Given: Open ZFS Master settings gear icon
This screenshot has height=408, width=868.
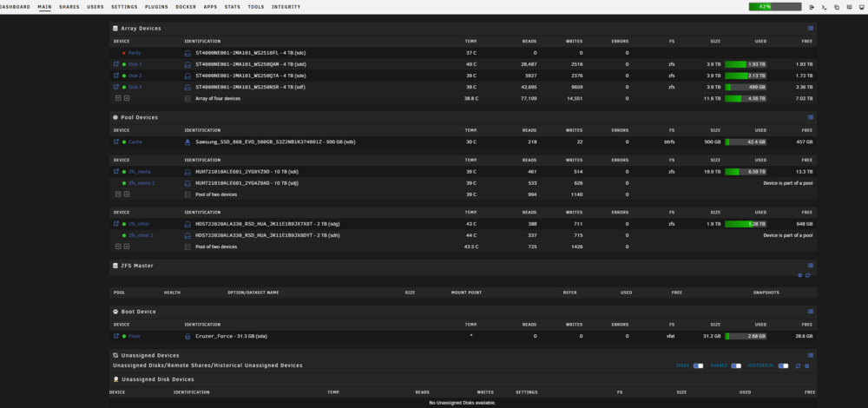Looking at the screenshot, I should click(x=800, y=275).
